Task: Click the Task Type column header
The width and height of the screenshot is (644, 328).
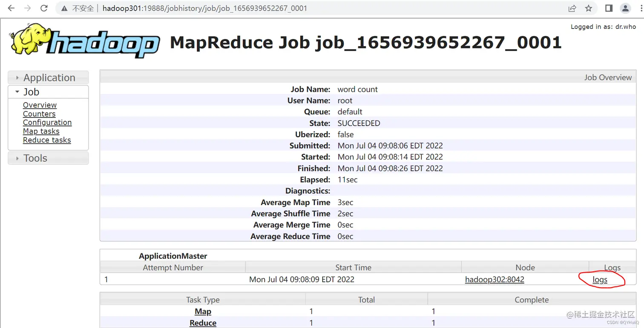Action: (x=203, y=300)
